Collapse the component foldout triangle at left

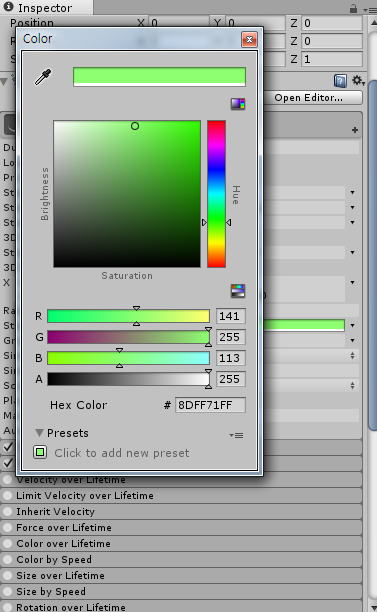4,82
